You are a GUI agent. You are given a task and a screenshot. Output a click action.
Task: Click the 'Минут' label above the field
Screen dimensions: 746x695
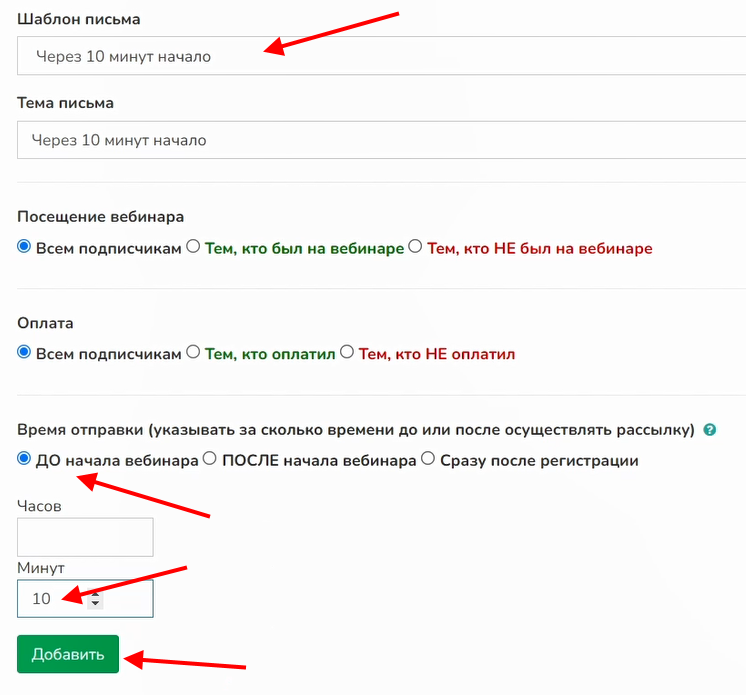40,568
